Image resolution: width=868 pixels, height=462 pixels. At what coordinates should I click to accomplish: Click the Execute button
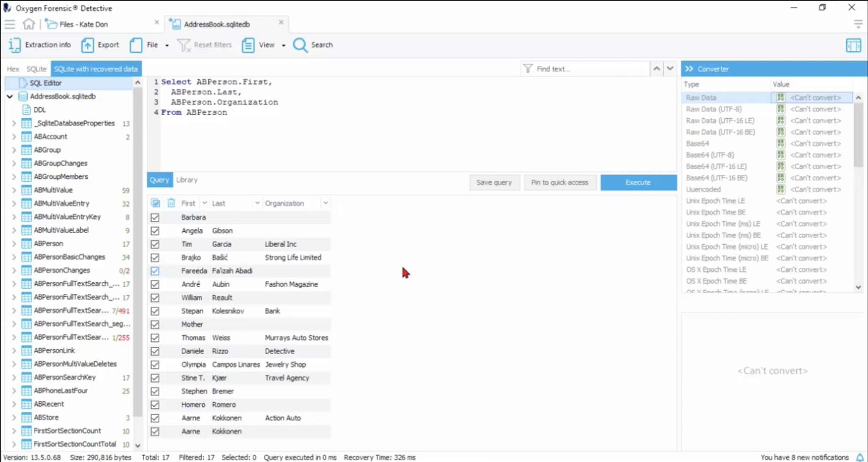point(638,182)
